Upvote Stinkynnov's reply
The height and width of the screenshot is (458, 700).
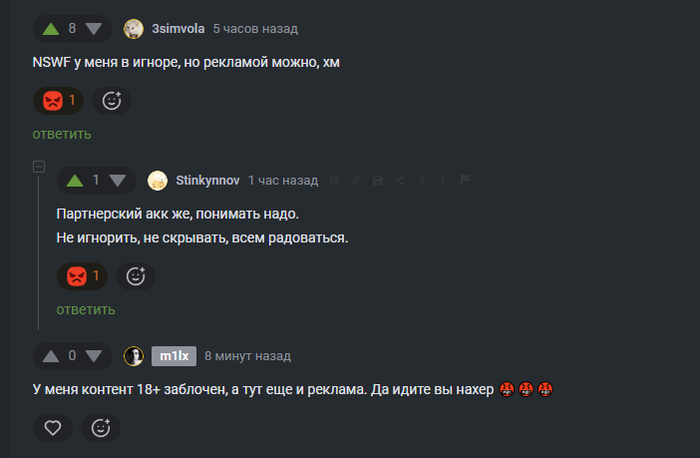[75, 181]
